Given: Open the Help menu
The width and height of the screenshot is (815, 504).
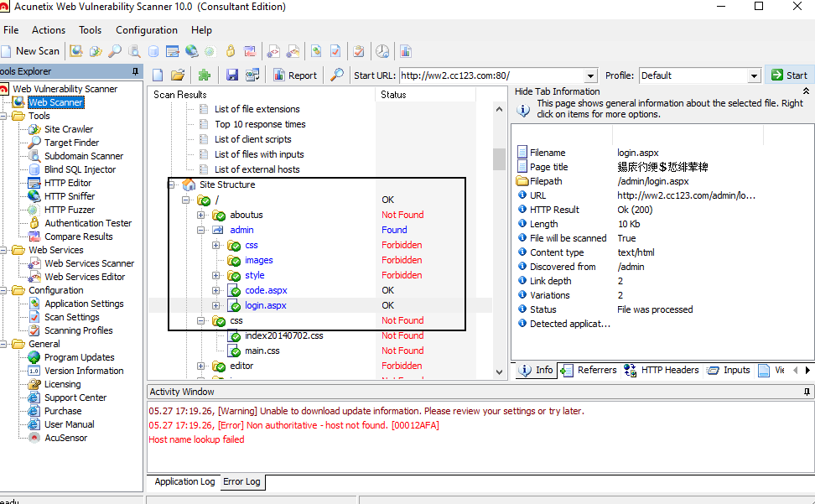Looking at the screenshot, I should [201, 30].
